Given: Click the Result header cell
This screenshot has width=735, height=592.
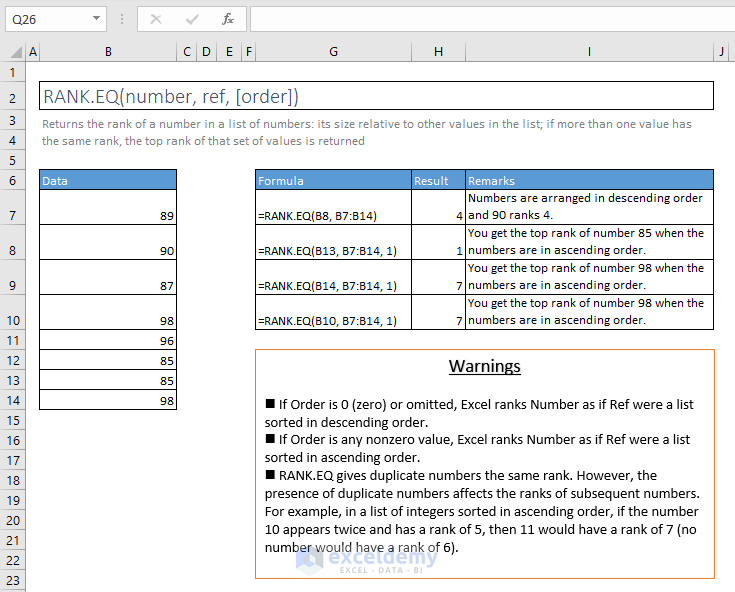Looking at the screenshot, I should pyautogui.click(x=438, y=180).
